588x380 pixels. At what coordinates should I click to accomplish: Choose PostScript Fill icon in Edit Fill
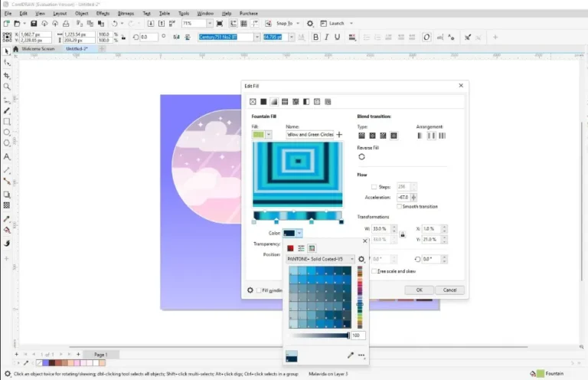tap(328, 102)
